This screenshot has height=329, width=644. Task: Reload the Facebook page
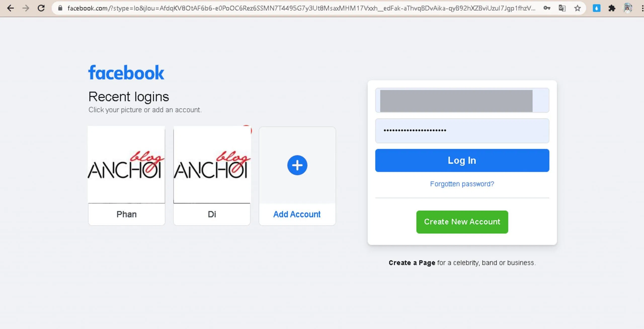coord(41,8)
